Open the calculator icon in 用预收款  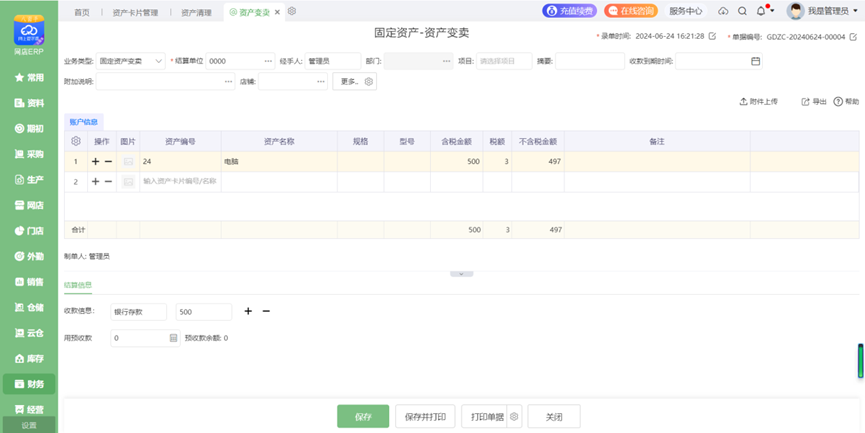tap(173, 338)
